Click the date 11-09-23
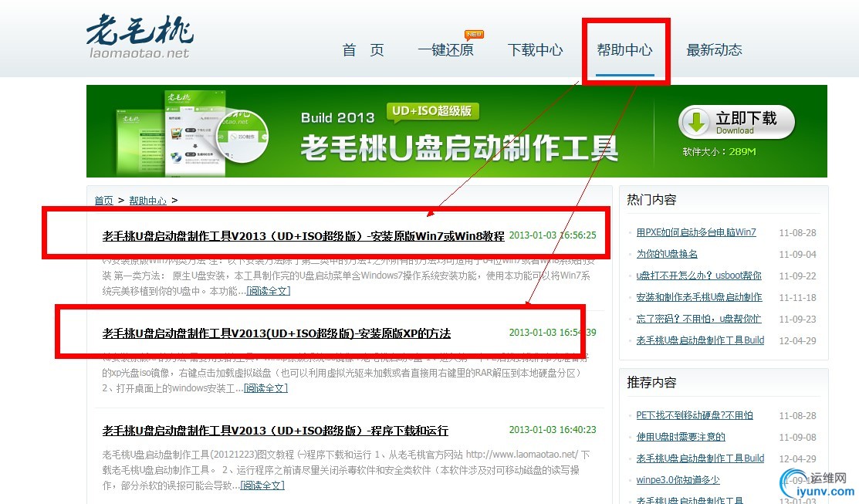The width and height of the screenshot is (859, 504). [x=798, y=320]
